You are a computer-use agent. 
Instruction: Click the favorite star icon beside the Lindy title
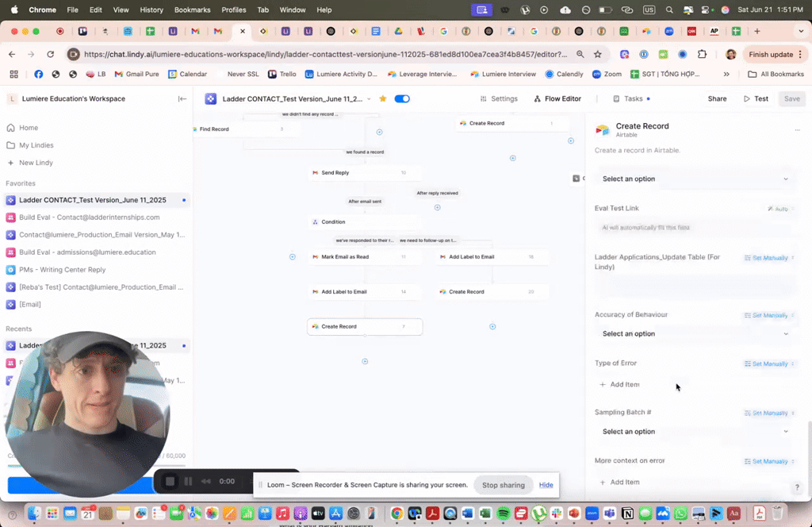tap(383, 99)
